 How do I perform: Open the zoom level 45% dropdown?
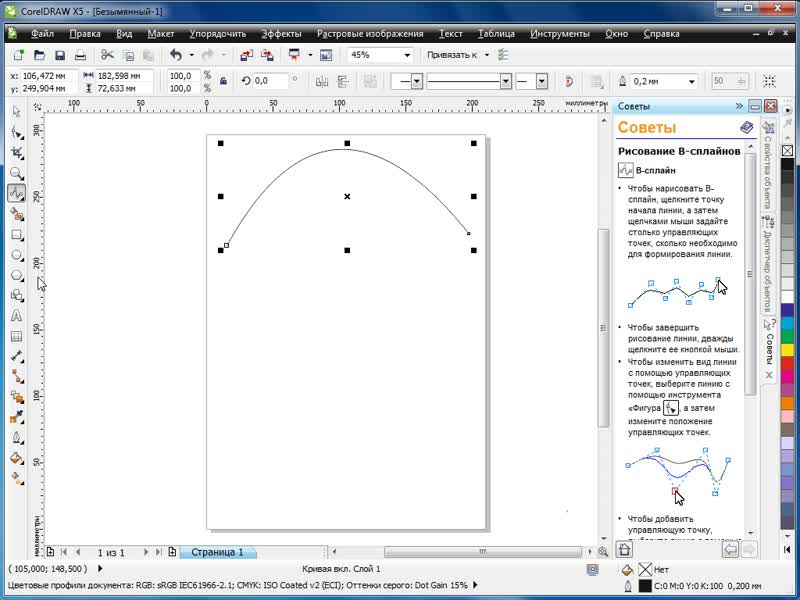(x=407, y=55)
